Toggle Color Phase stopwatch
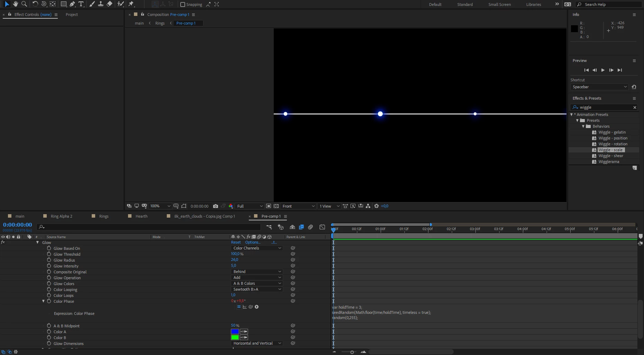The width and height of the screenshot is (644, 355). point(49,301)
